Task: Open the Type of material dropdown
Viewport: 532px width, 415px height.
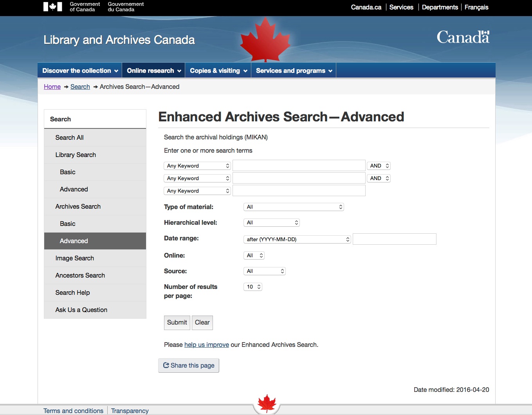Action: click(x=293, y=207)
